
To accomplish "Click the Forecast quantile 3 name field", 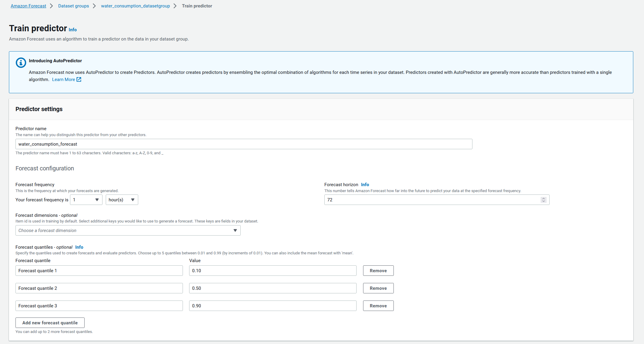I will tap(99, 306).
